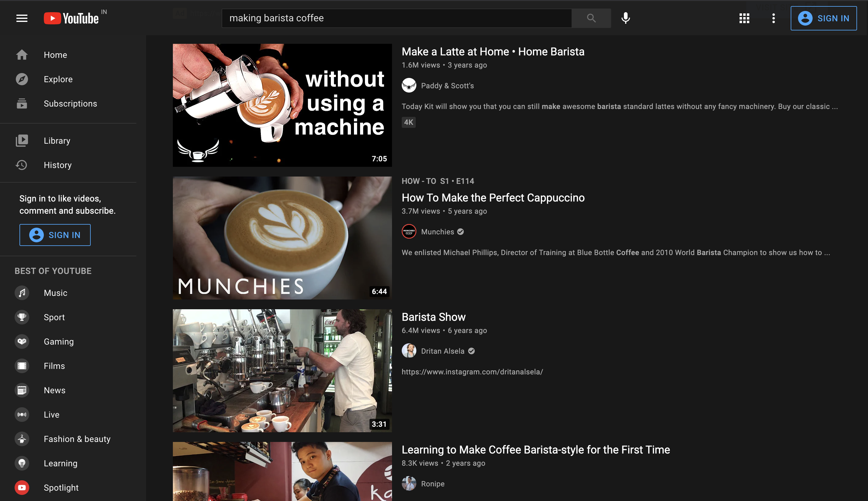The image size is (868, 501).
Task: Click the Explore compass icon
Action: pos(22,79)
